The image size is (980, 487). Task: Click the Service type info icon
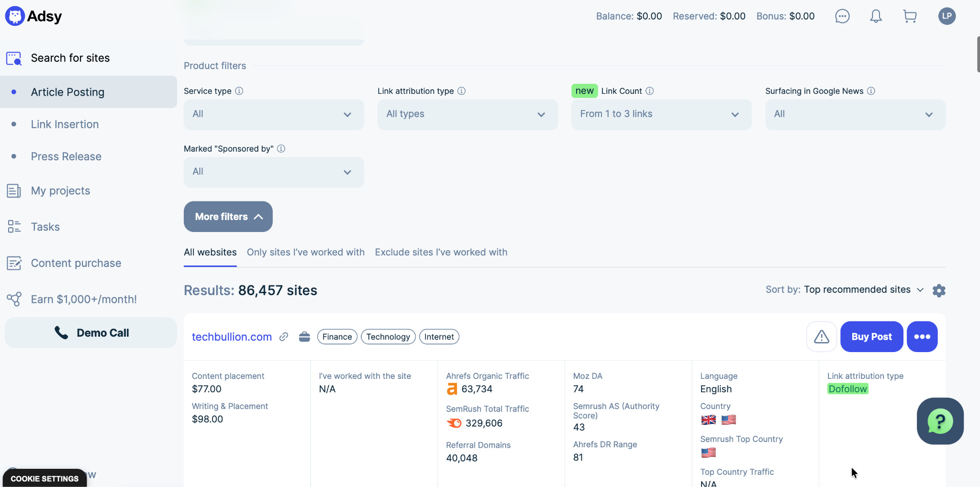point(239,91)
